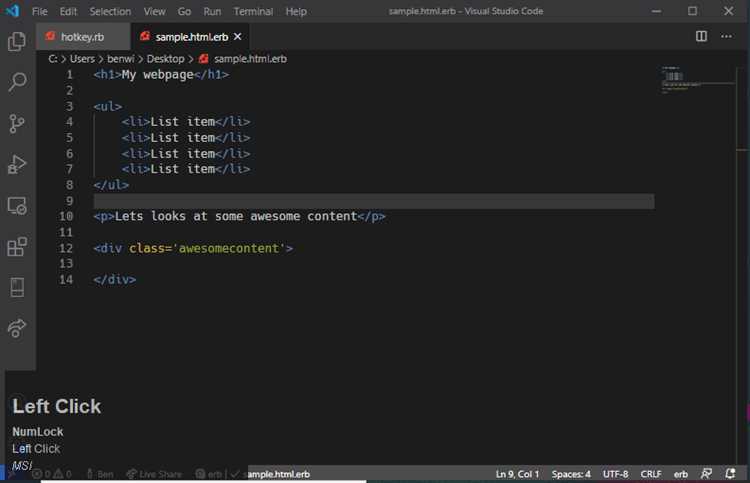Click the closing </ul> tag on line 8
This screenshot has height=483, width=750.
click(x=111, y=185)
